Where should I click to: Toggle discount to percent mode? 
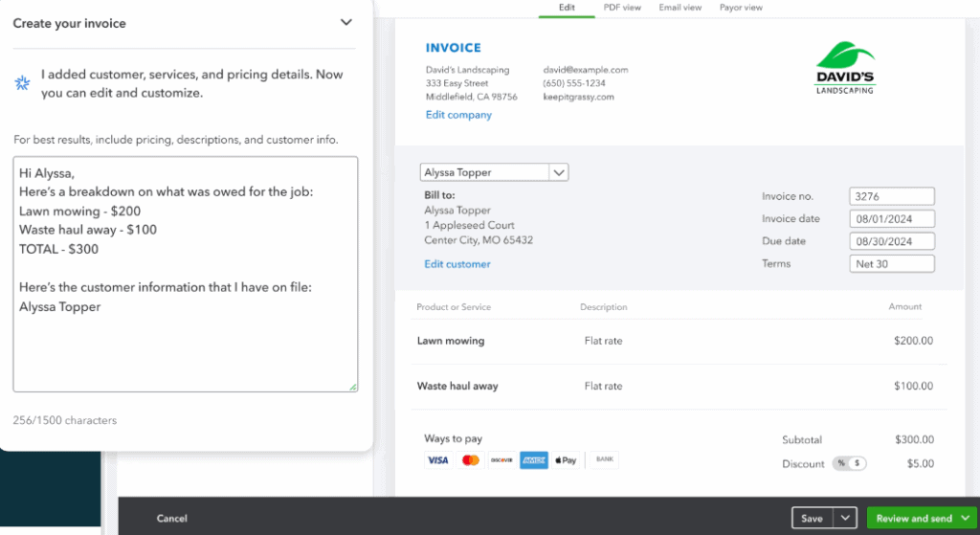coord(841,463)
